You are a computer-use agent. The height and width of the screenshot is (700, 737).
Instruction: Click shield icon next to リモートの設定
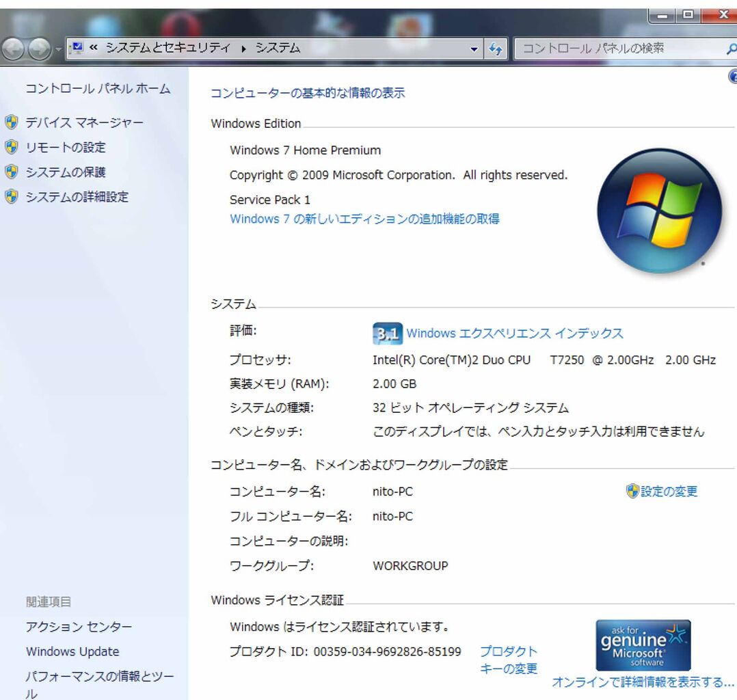pyautogui.click(x=12, y=147)
